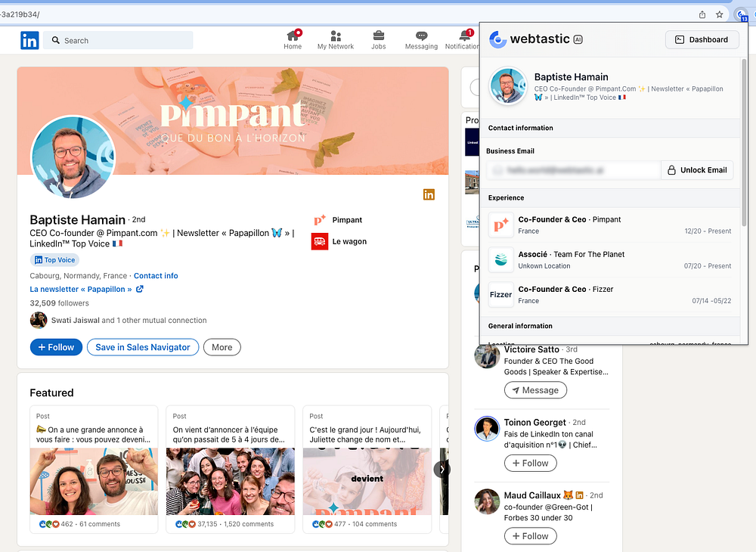Click Baptiste Hamain avatar in Webtastic panel
Image resolution: width=756 pixels, height=552 pixels.
[508, 85]
